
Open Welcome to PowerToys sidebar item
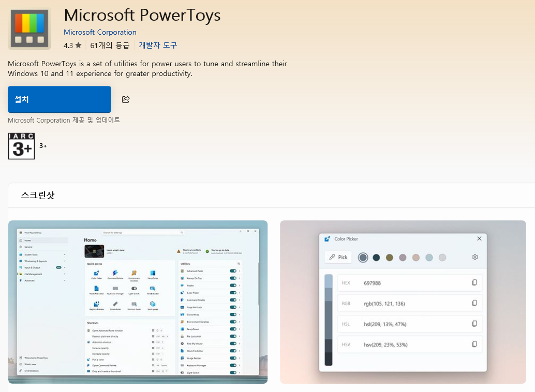(34, 358)
